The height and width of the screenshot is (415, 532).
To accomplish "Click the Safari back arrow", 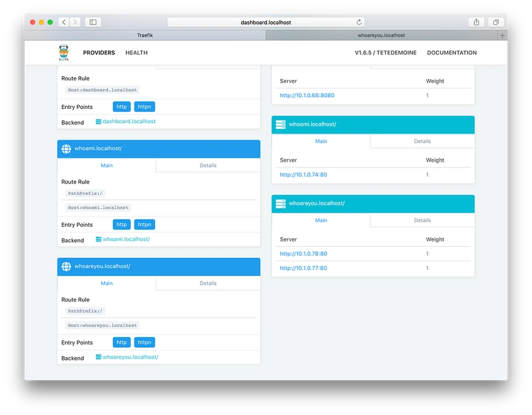I will click(x=64, y=22).
